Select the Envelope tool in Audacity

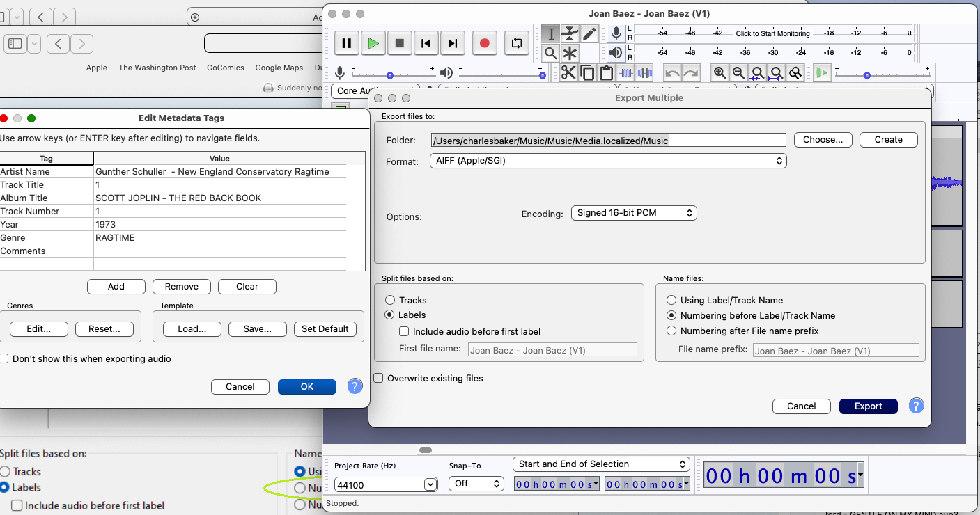point(570,33)
